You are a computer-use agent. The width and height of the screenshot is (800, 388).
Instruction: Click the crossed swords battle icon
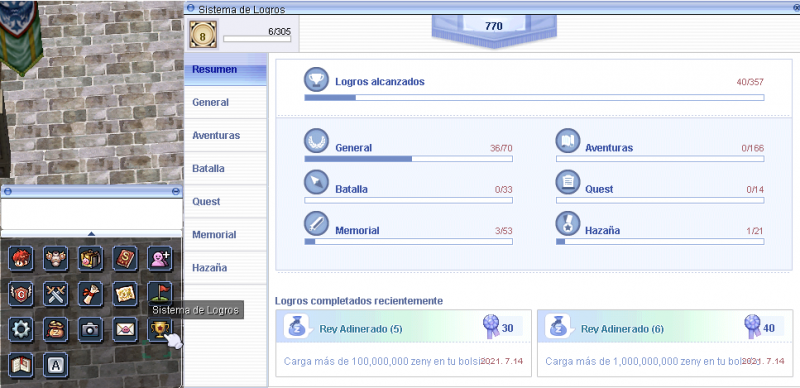(x=56, y=294)
